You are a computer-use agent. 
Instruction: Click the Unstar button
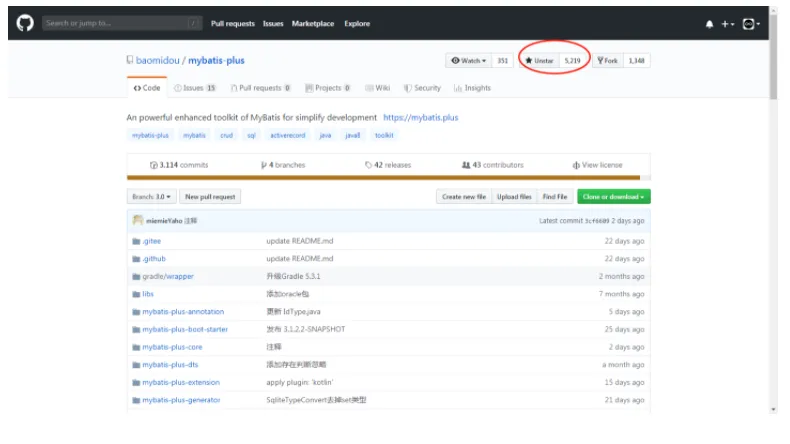click(539, 60)
